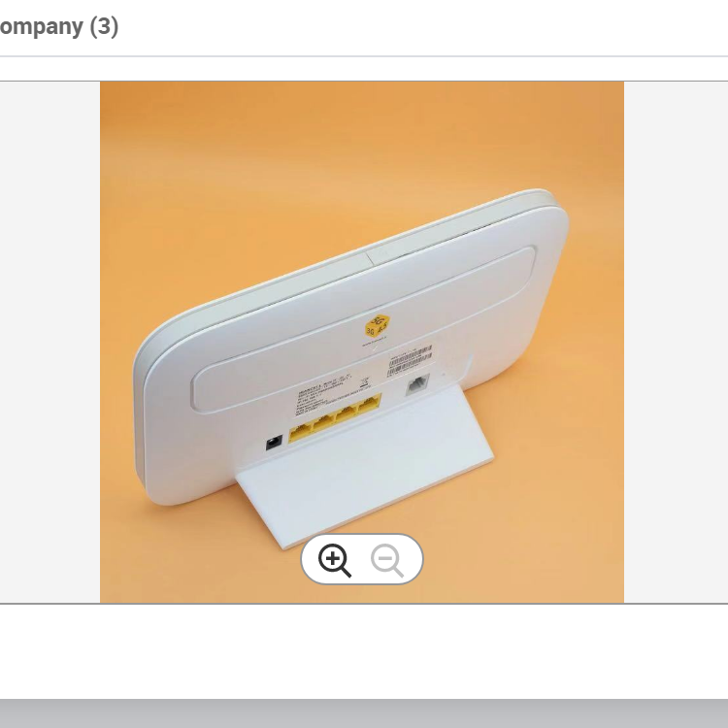Click the grayed-out zoom out magnifier icon
Screen dimensions: 728x728
pos(387,560)
